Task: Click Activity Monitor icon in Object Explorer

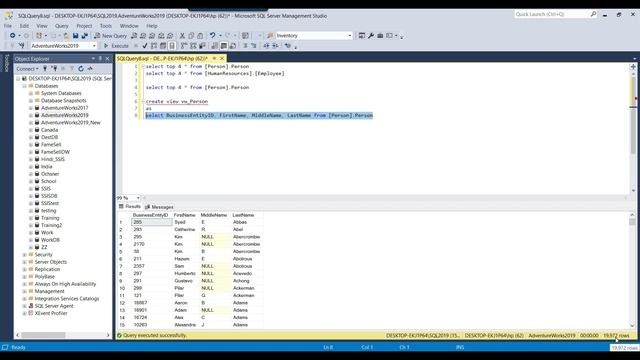Action: [x=90, y=69]
